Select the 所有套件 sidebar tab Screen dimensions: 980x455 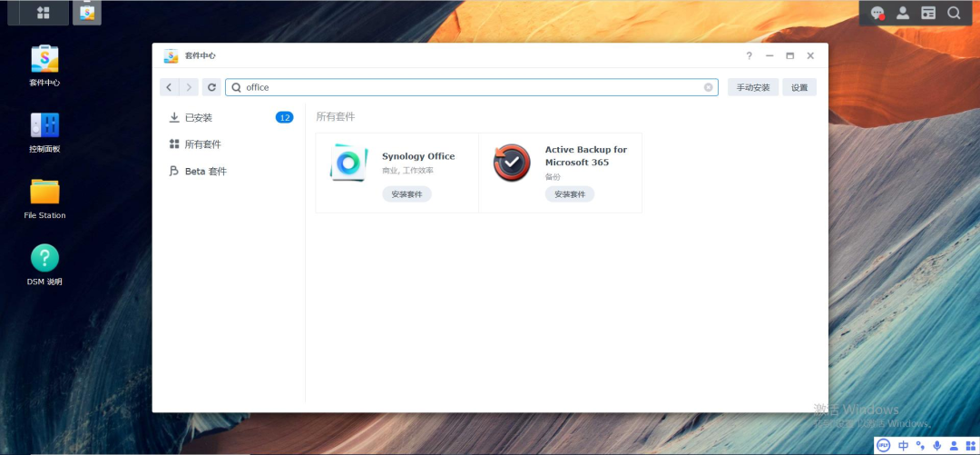[x=202, y=144]
